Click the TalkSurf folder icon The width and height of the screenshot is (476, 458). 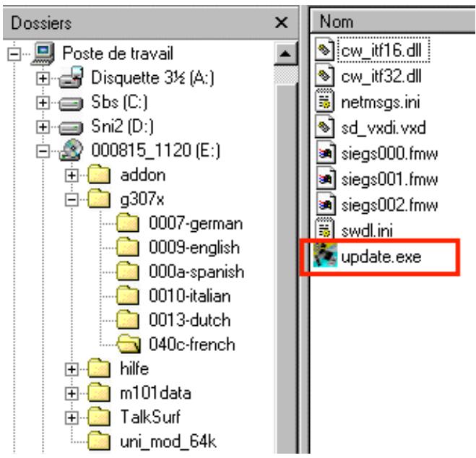[99, 417]
